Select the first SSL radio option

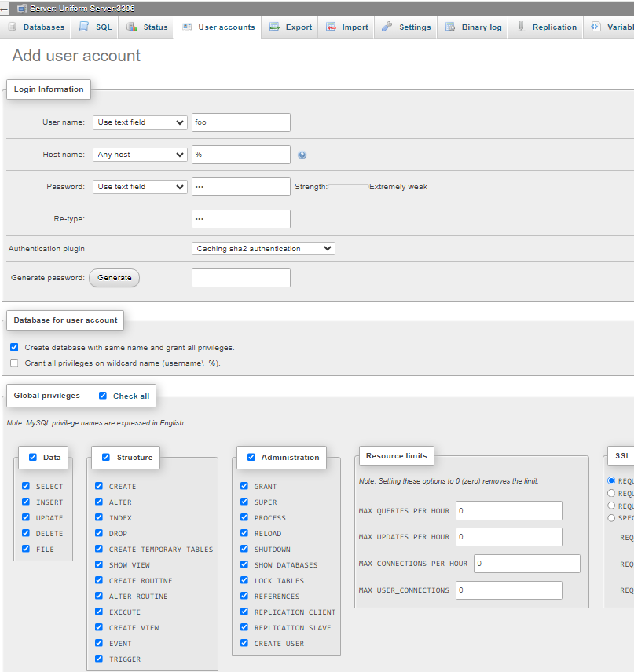coord(611,481)
